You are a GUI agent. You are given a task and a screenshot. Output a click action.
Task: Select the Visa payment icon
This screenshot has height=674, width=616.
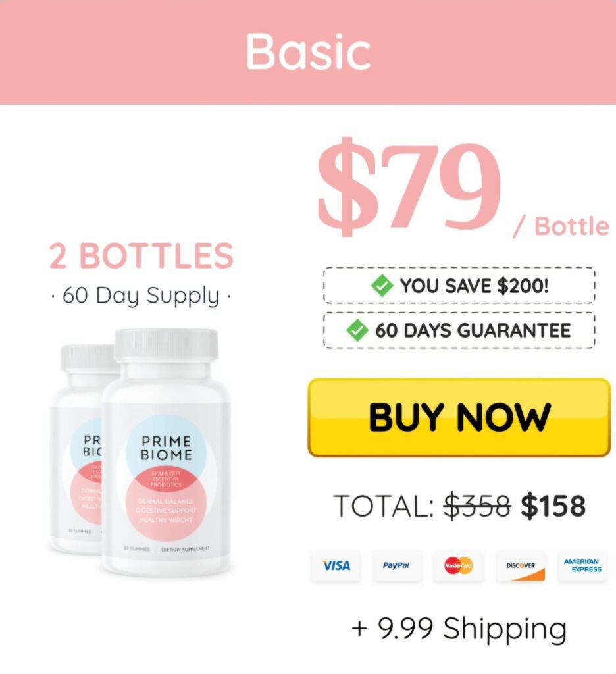[336, 565]
